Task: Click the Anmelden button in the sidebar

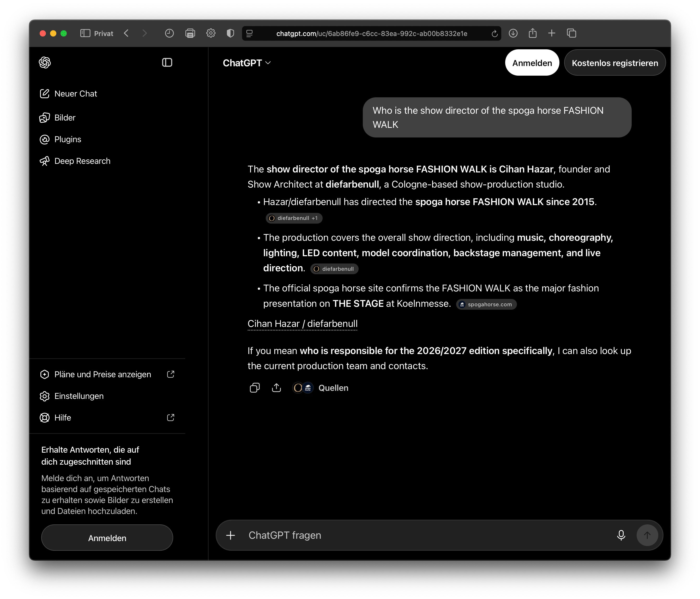Action: 107,538
